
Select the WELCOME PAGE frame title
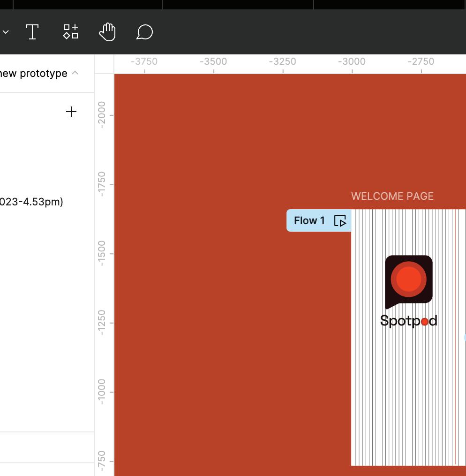392,196
